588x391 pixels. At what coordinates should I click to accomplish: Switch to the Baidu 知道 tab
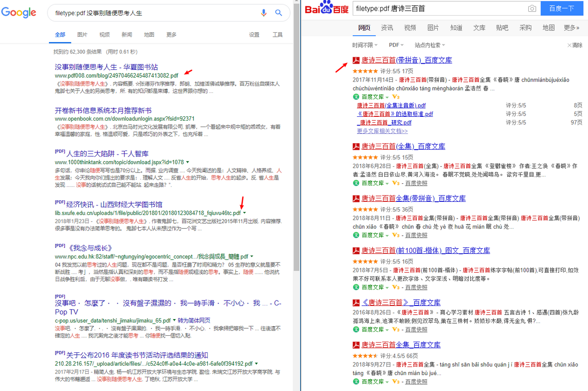456,28
